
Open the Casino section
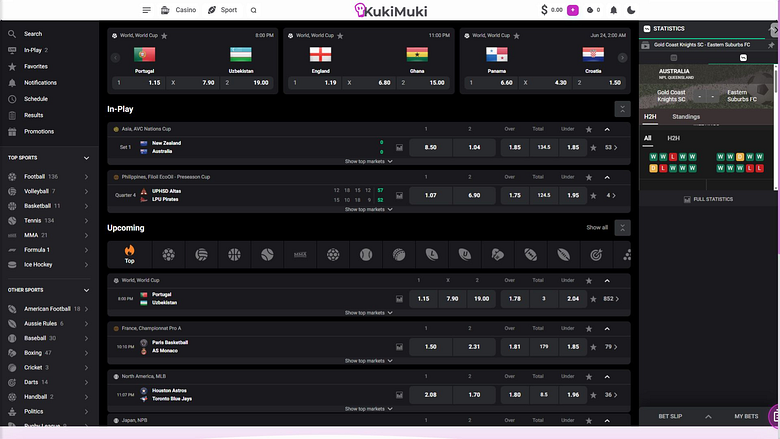pyautogui.click(x=179, y=10)
